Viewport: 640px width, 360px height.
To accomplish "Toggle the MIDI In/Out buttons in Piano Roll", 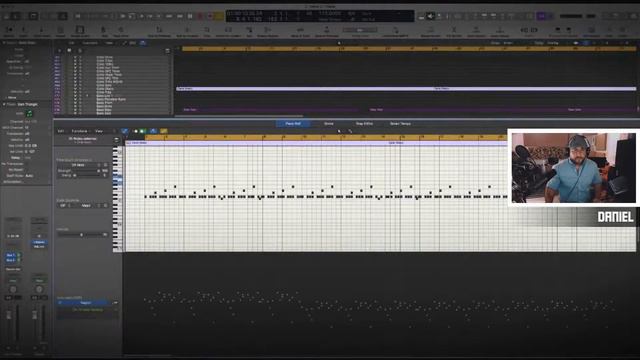I will point(139,131).
